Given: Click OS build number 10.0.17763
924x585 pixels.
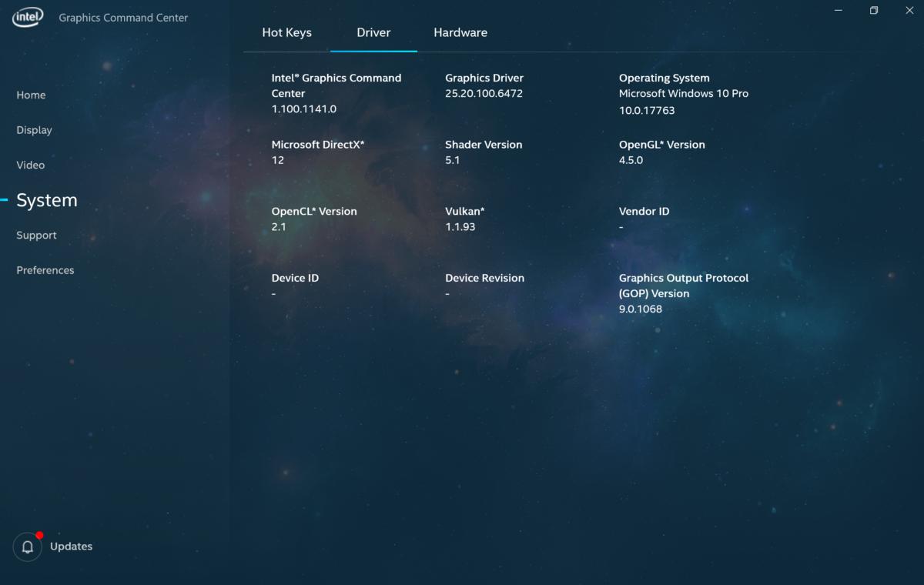Looking at the screenshot, I should tap(647, 111).
